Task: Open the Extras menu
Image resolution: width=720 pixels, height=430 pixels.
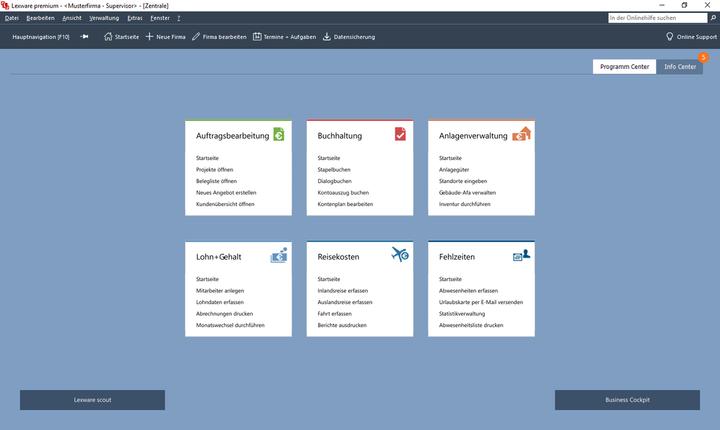Action: (x=134, y=18)
